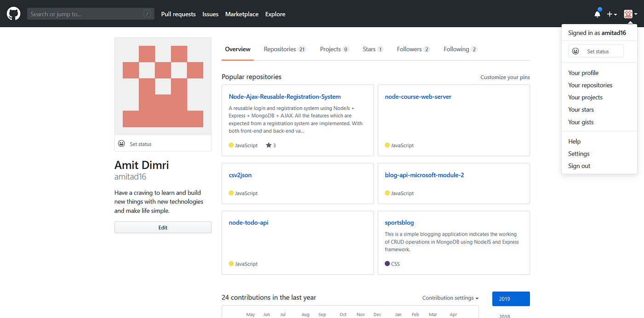The image size is (644, 318).
Task: Expand the caret beside the plus icon
Action: pos(615,15)
